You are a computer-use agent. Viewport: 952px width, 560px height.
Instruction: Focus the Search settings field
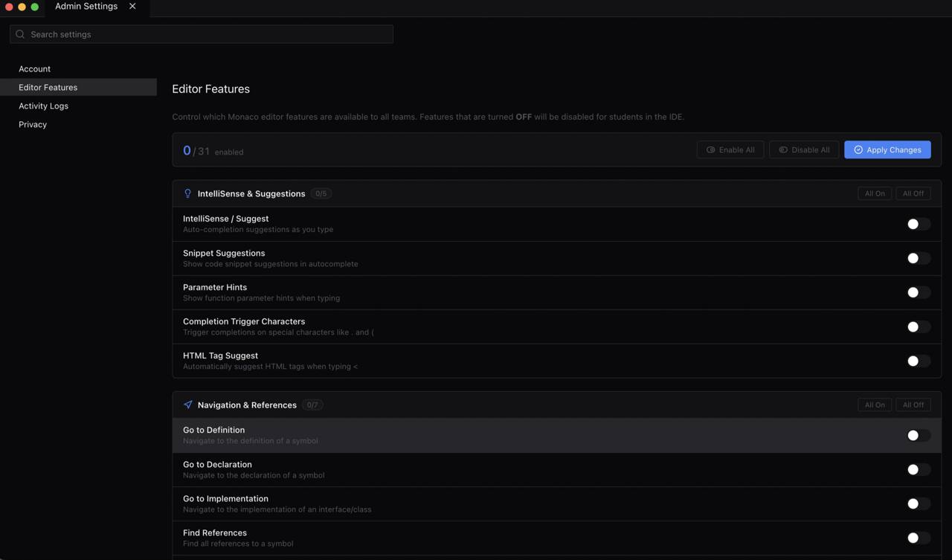pyautogui.click(x=208, y=34)
